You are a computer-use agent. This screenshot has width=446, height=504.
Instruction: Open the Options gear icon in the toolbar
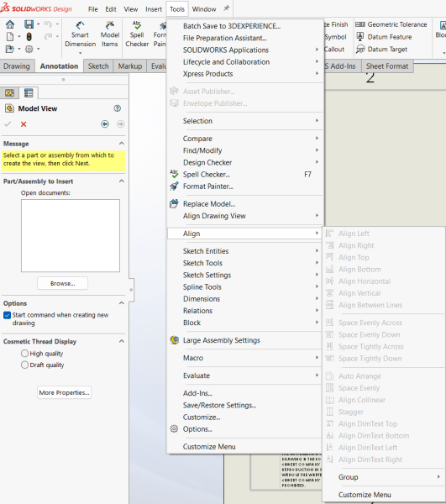[29, 49]
